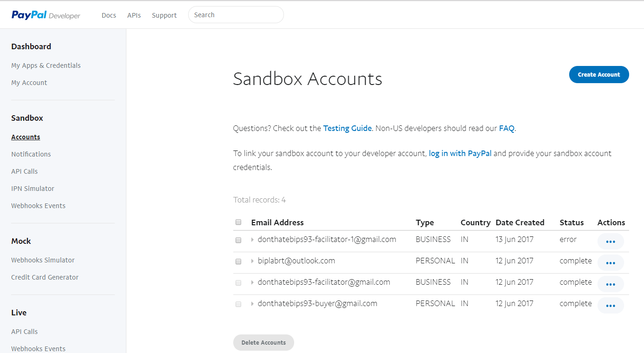Click the Email Address column header
The image size is (644, 353).
pos(277,222)
